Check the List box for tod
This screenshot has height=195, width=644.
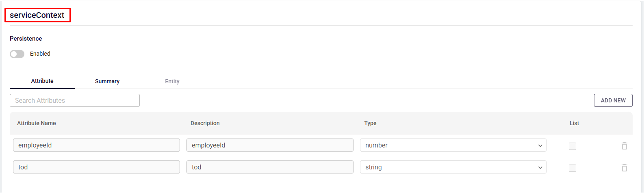tap(572, 168)
